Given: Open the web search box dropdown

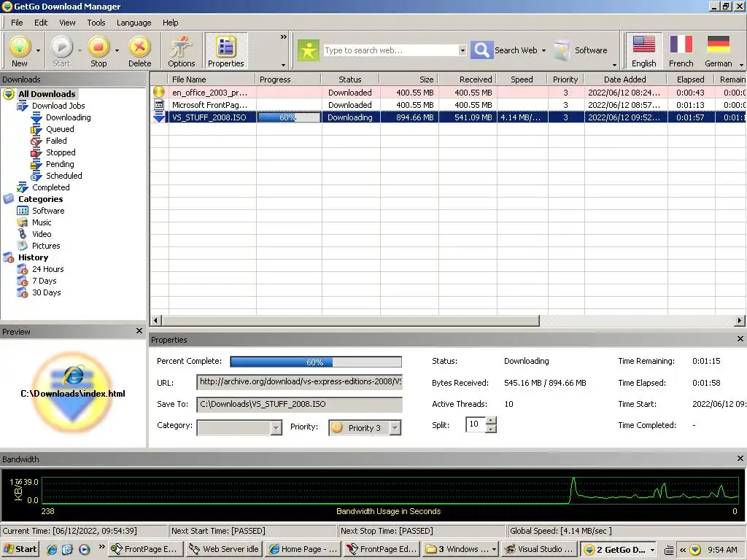Looking at the screenshot, I should pyautogui.click(x=462, y=50).
